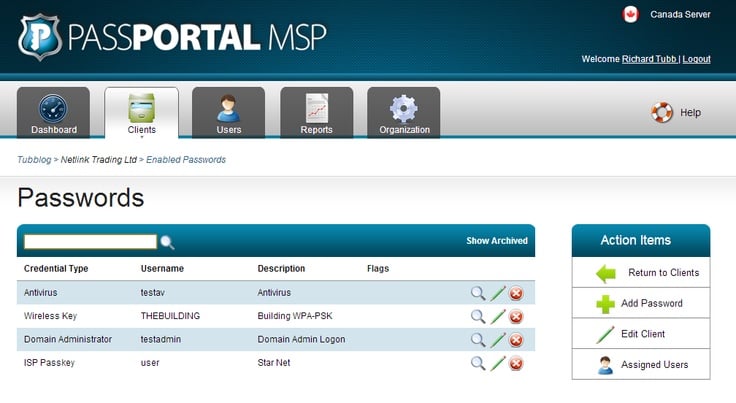Delete the Antivirus password entry

tap(516, 294)
